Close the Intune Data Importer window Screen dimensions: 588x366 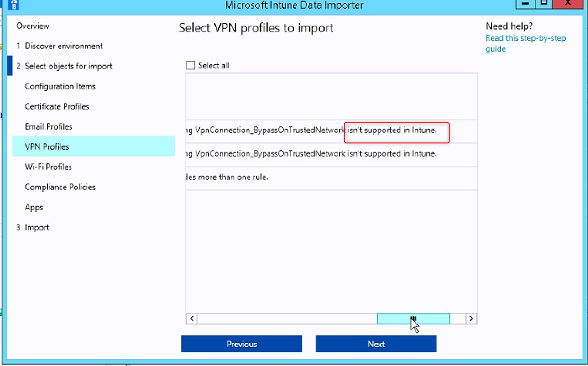coord(568,4)
